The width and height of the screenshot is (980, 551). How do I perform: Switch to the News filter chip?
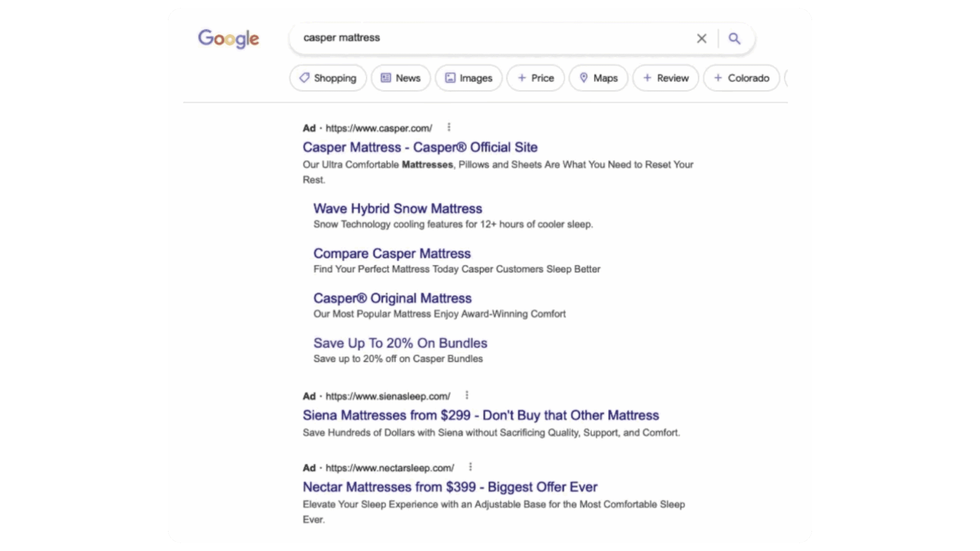[x=400, y=78]
